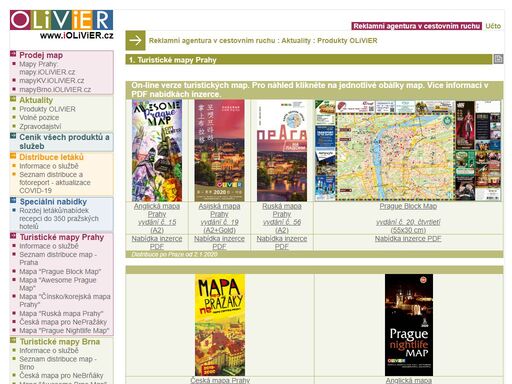Open the Prague Block Map preview image
The image size is (512, 384).
pyautogui.click(x=408, y=150)
